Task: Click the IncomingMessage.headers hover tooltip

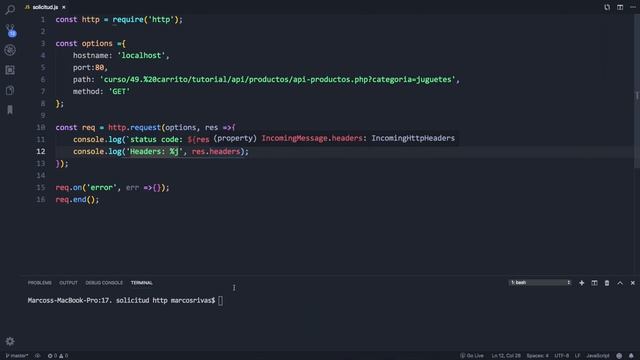Action: point(334,138)
